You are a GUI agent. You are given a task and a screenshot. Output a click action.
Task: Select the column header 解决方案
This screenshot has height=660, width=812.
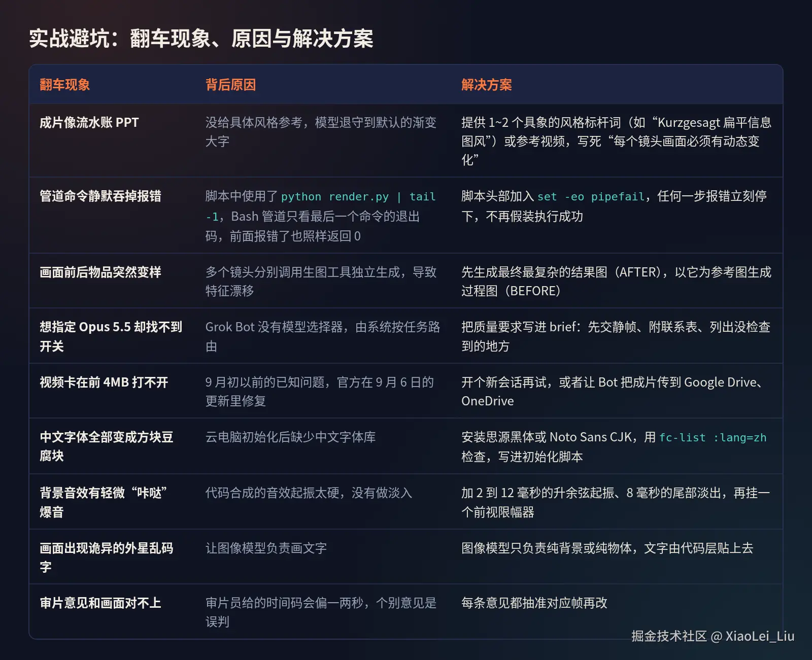click(x=487, y=85)
